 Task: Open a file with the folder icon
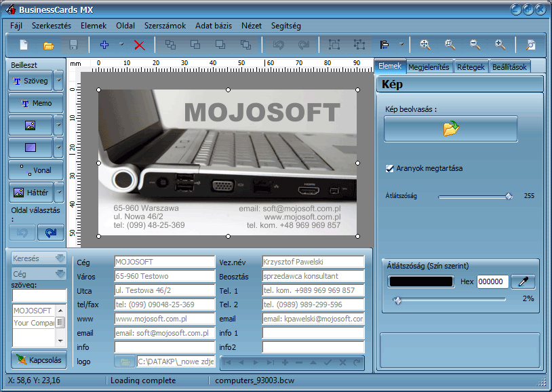point(49,45)
